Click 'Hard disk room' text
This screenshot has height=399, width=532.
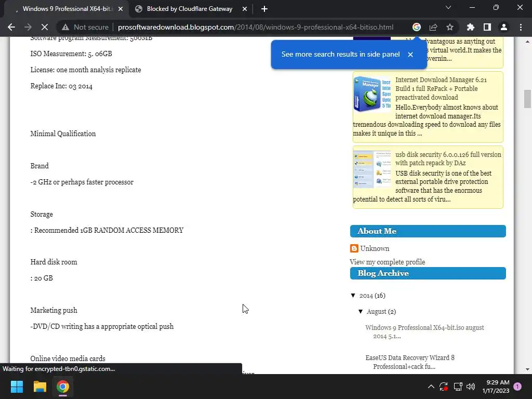coord(54,262)
